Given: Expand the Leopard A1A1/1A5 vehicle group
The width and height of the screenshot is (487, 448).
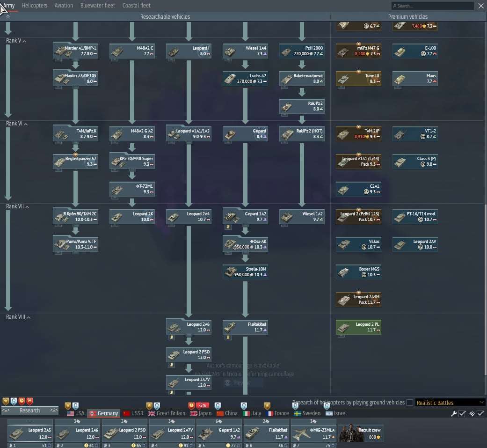Looking at the screenshot, I should pyautogui.click(x=189, y=134).
